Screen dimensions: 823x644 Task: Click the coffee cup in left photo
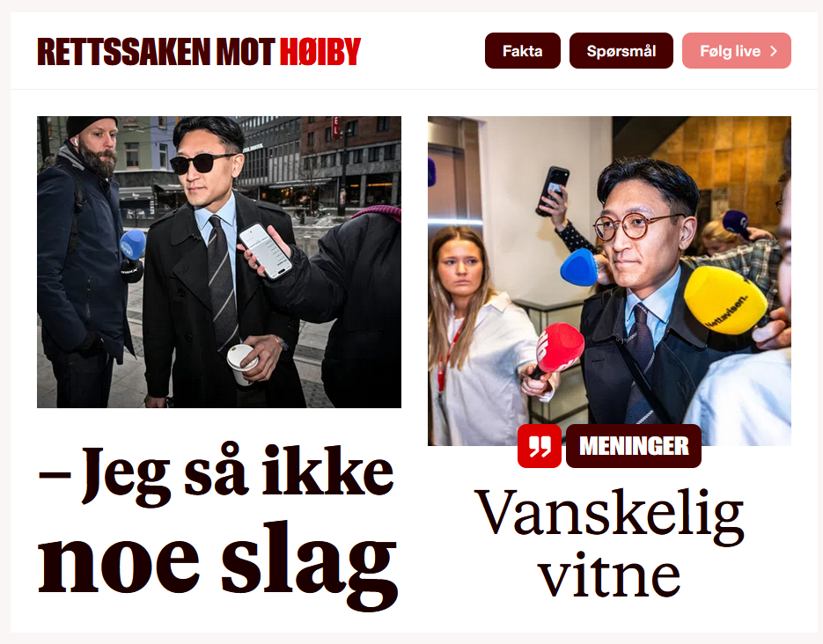[241, 364]
